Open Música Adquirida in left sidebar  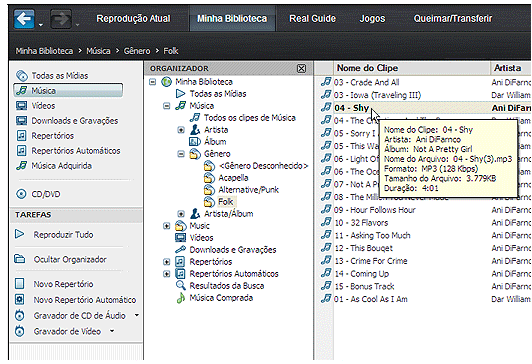[x=54, y=166]
